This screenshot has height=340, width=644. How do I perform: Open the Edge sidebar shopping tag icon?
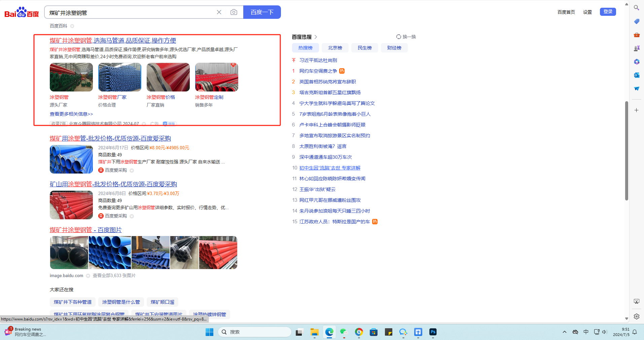(x=636, y=21)
